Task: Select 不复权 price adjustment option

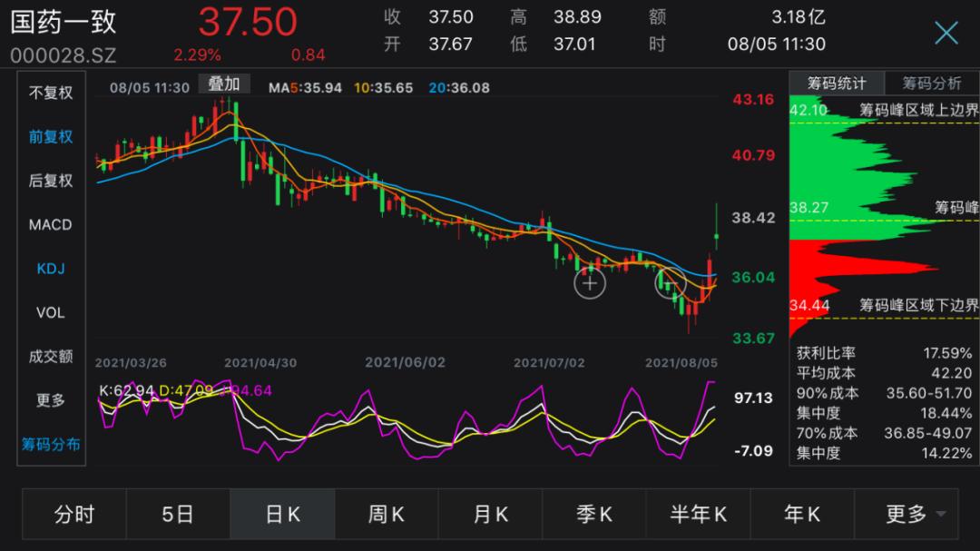Action: tap(51, 93)
